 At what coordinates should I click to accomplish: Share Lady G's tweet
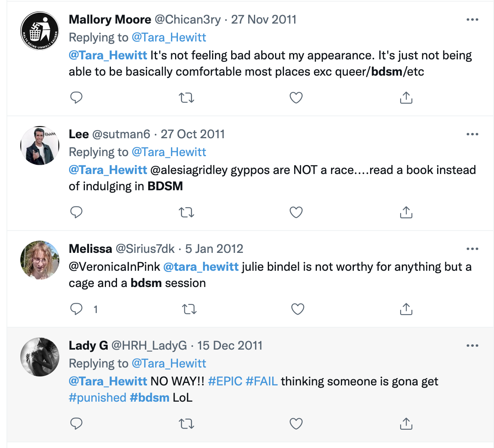[x=406, y=424]
